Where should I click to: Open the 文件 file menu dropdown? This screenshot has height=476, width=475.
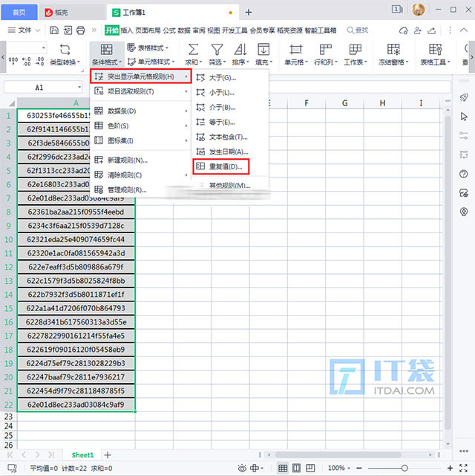pyautogui.click(x=24, y=30)
